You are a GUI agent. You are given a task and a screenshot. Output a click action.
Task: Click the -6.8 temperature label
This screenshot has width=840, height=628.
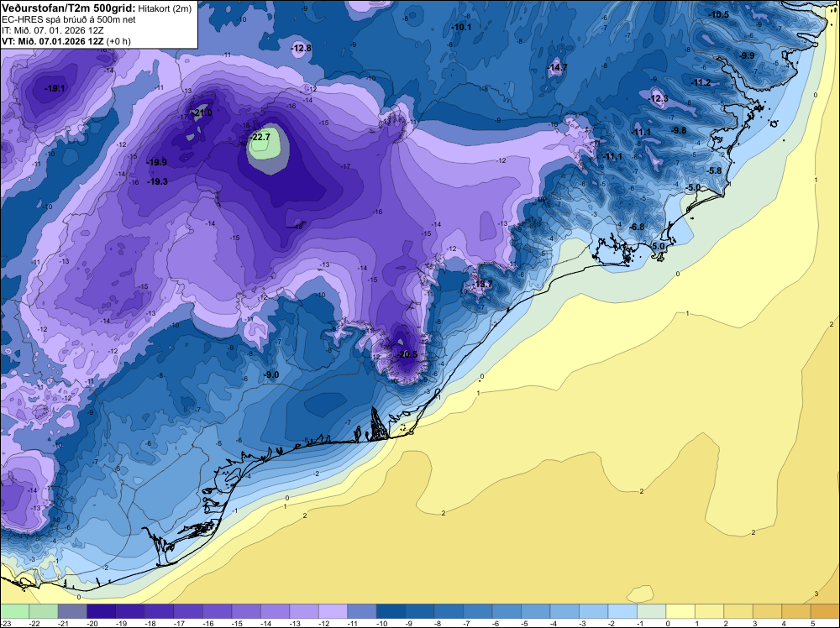point(637,227)
